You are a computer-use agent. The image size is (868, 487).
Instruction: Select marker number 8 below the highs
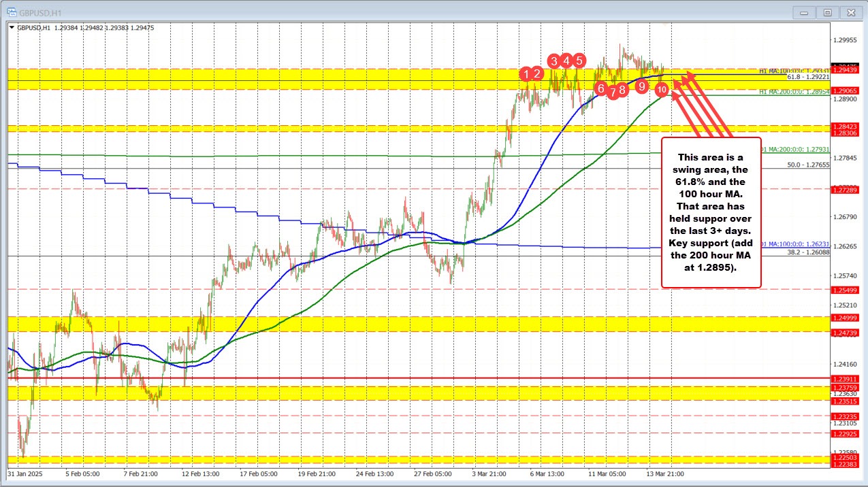pyautogui.click(x=622, y=90)
